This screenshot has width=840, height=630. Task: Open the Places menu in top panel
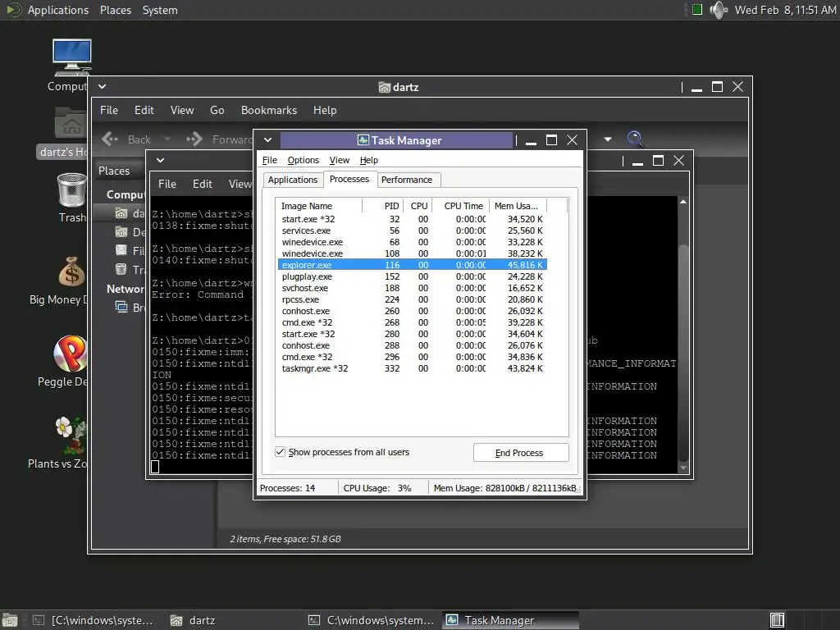[115, 10]
